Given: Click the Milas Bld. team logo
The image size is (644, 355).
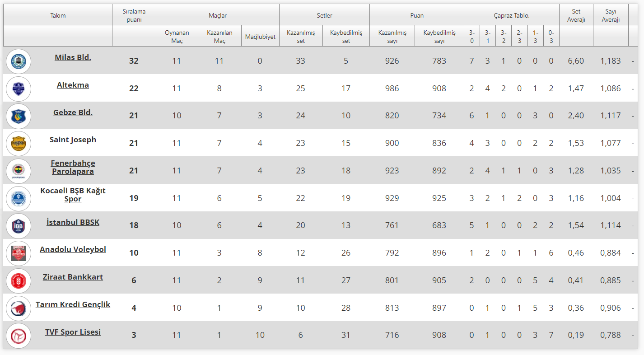Looking at the screenshot, I should [19, 61].
